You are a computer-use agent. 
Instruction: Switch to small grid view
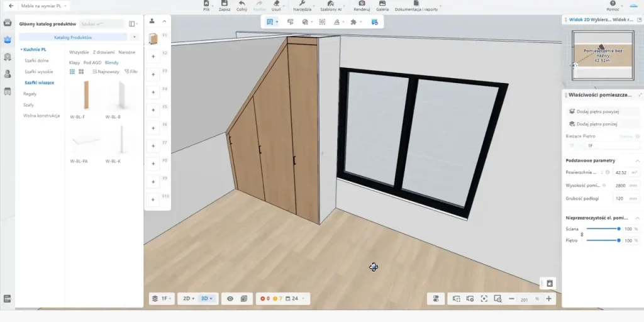[x=72, y=72]
